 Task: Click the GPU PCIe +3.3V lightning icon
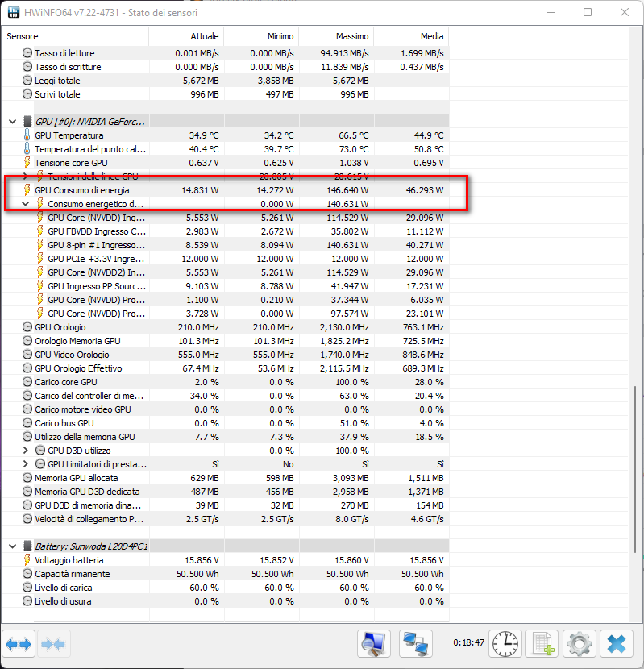39,259
